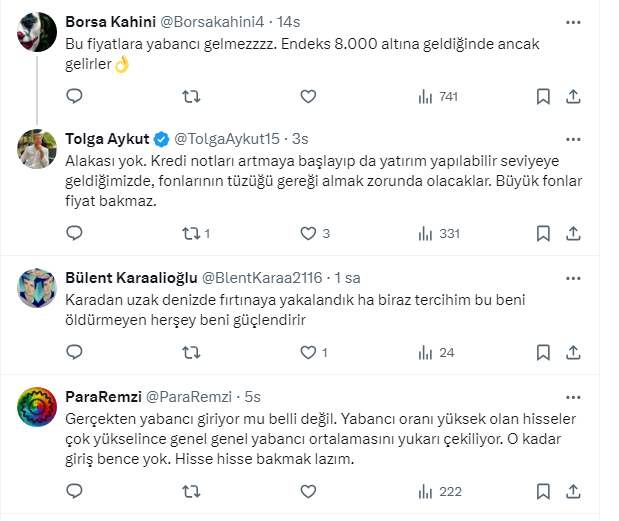
Task: Open more options for Tolga Aykut's tweet
Action: [572, 136]
